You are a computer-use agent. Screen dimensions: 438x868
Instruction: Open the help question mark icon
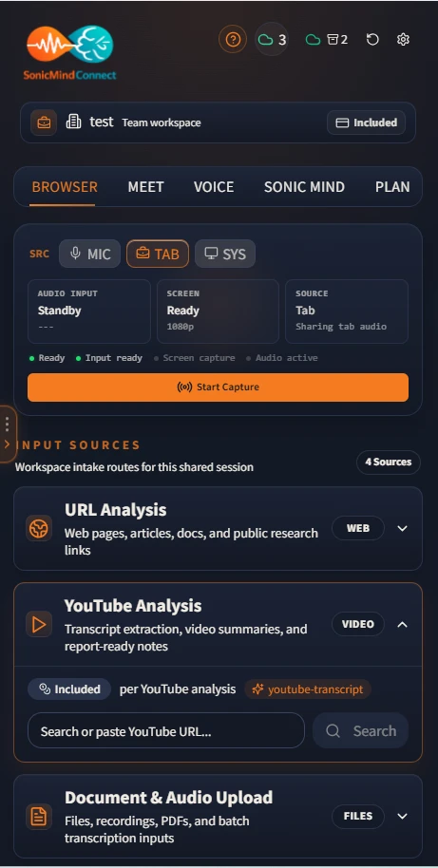(233, 39)
